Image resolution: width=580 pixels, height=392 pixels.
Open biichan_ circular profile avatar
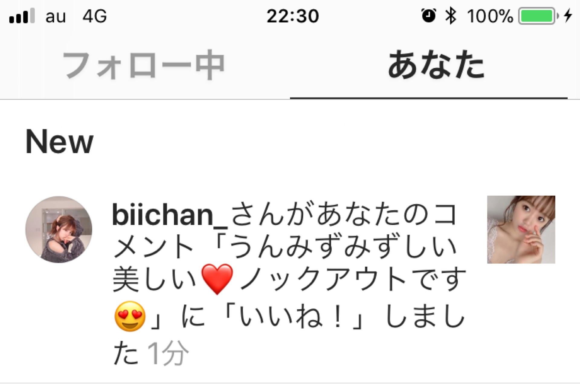coord(59,230)
